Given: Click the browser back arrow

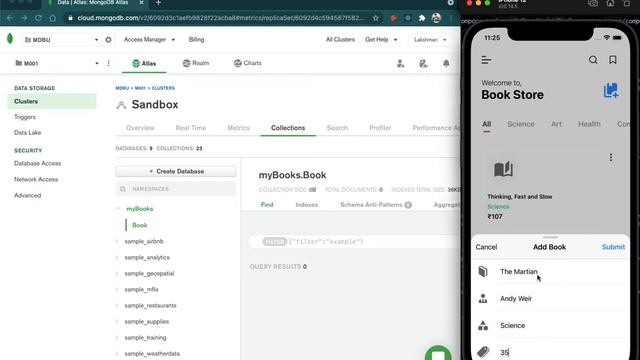Looking at the screenshot, I should (10, 18).
